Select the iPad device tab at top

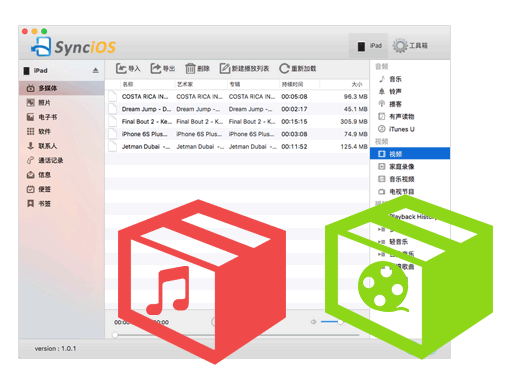tap(369, 46)
